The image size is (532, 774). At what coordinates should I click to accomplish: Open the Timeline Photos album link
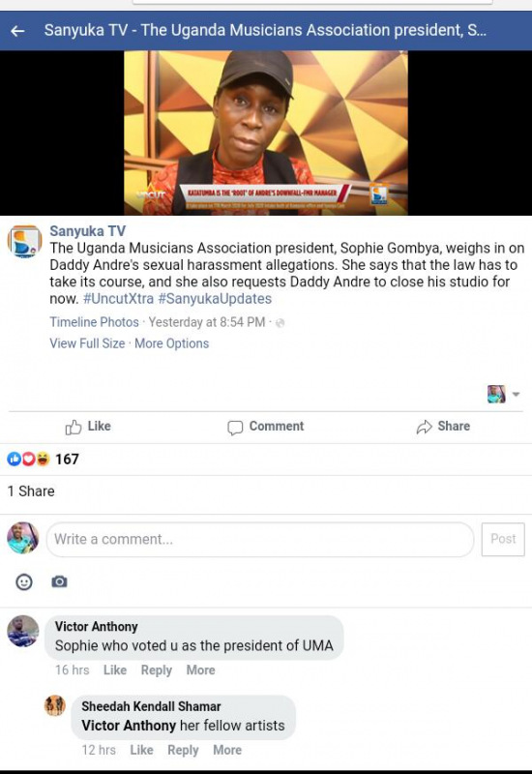click(x=94, y=322)
